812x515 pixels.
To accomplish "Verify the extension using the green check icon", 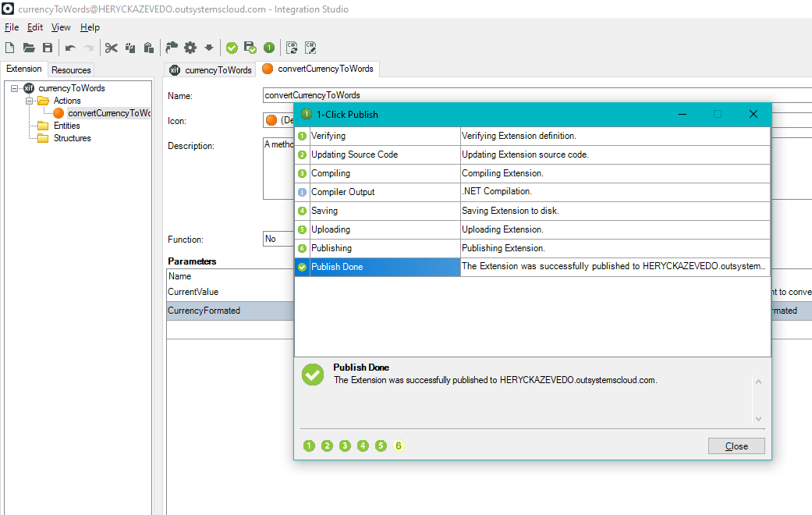I will [x=232, y=48].
